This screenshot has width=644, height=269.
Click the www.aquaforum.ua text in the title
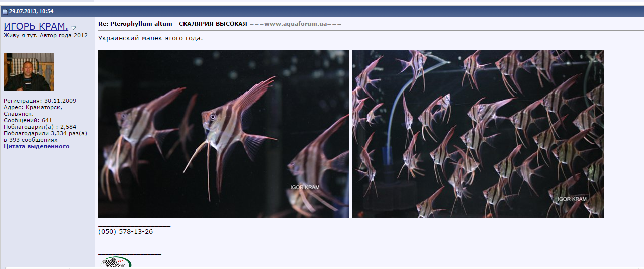click(296, 24)
